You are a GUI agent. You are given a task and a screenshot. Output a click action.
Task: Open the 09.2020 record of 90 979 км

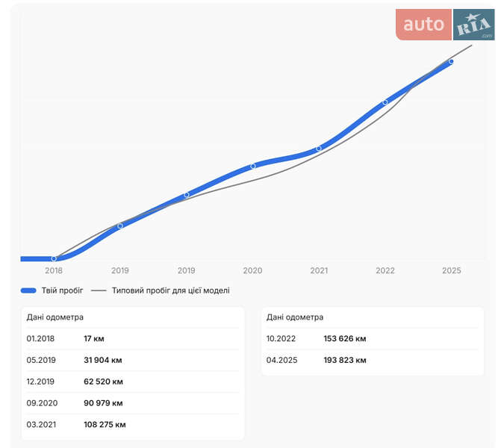132,403
